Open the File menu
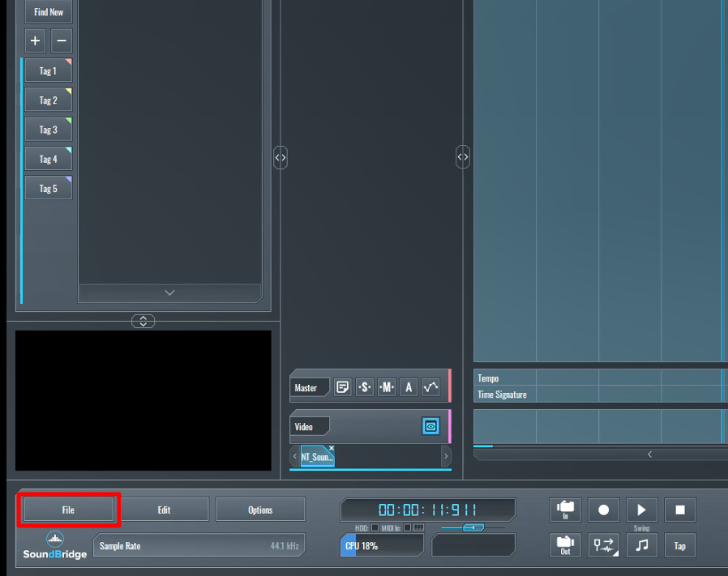728x576 pixels. click(68, 510)
